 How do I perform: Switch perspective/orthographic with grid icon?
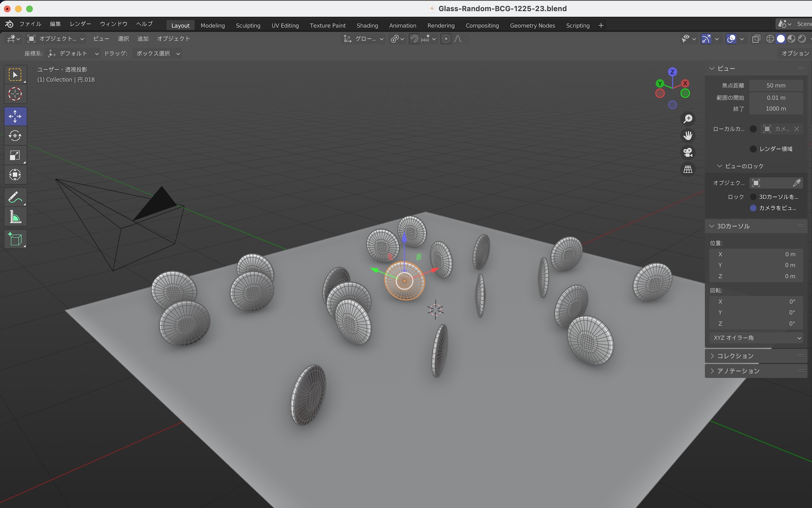click(688, 169)
